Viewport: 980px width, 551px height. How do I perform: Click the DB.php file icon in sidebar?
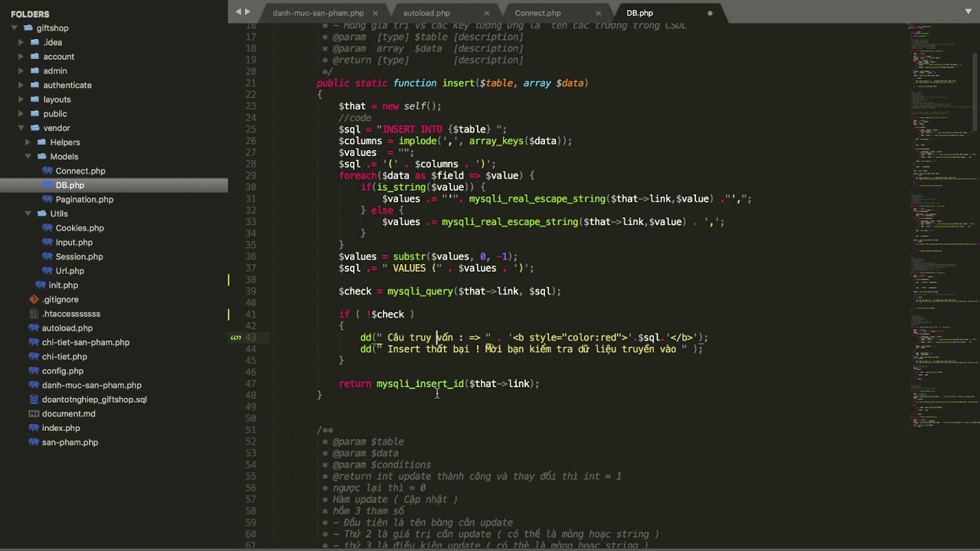pos(47,185)
